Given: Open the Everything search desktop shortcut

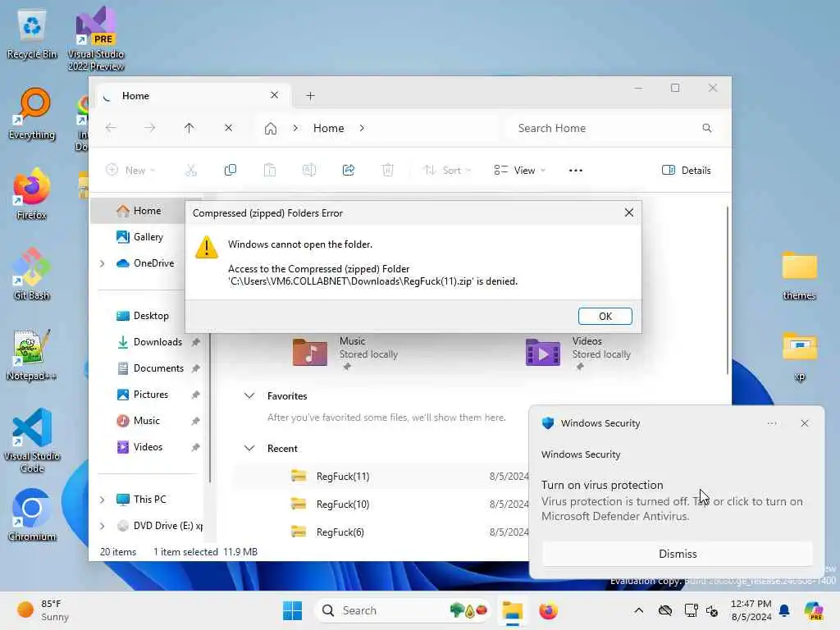Looking at the screenshot, I should tap(32, 114).
